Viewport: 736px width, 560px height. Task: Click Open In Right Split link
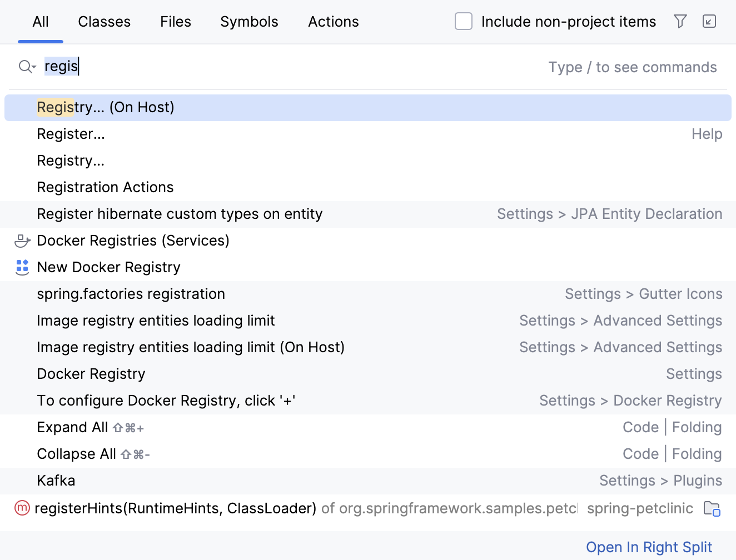pos(649,547)
